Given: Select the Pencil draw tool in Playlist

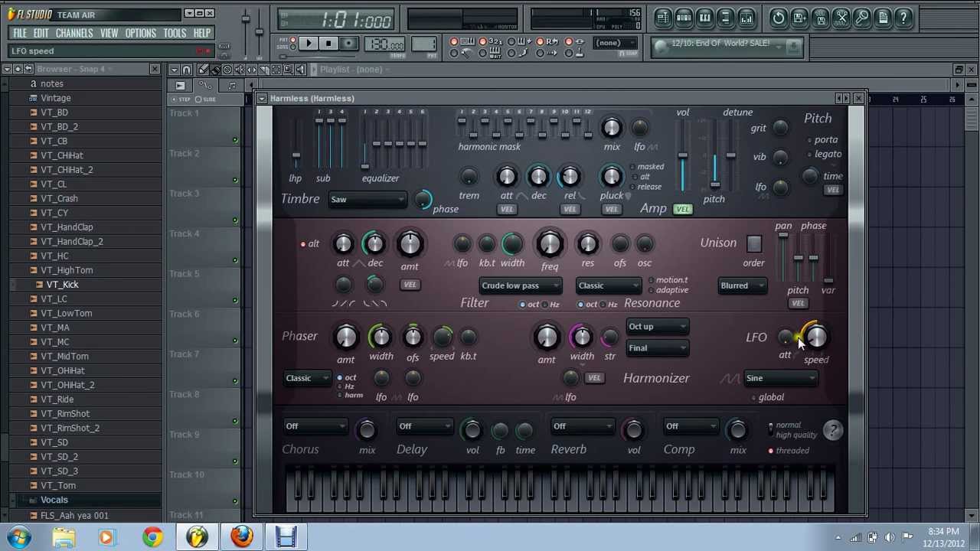Looking at the screenshot, I should (203, 70).
